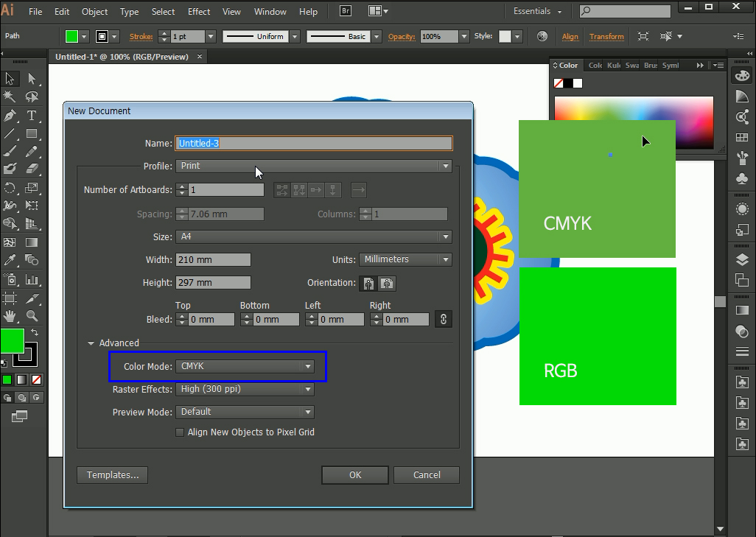Viewport: 756px width, 537px height.
Task: Select the Scale tool
Action: coord(32,188)
